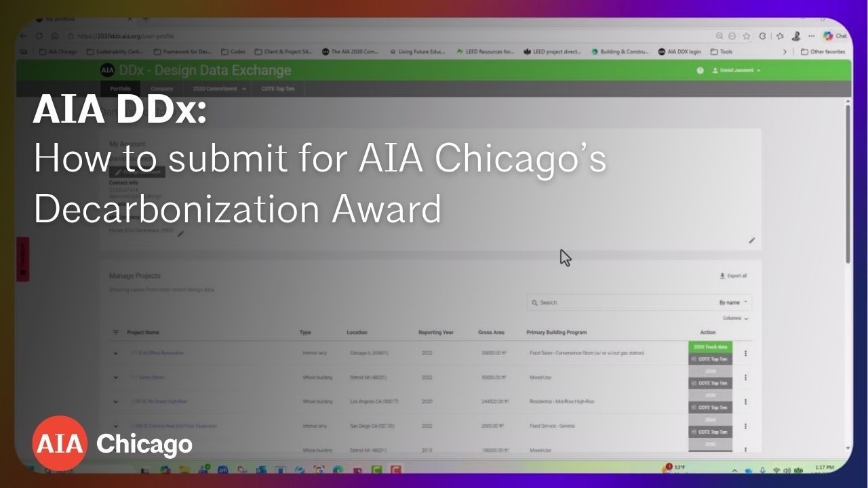This screenshot has width=868, height=488.
Task: Open LEED Resources for... bookmark
Action: (485, 52)
